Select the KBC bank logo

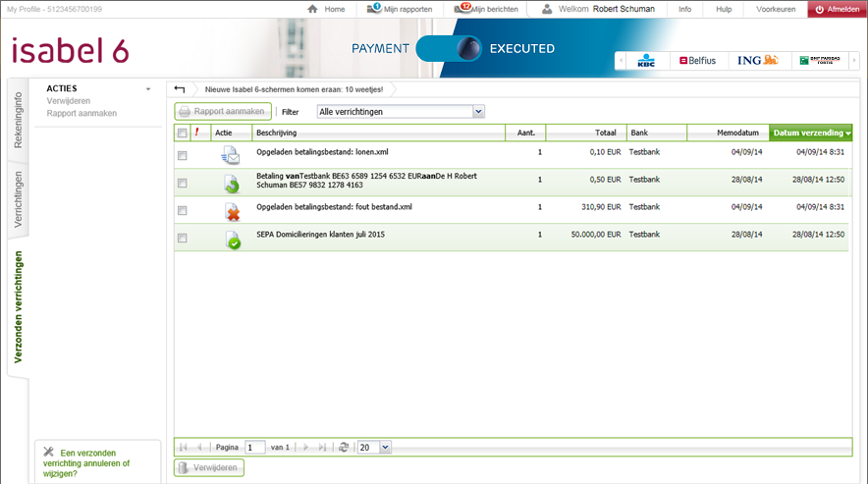click(x=646, y=60)
